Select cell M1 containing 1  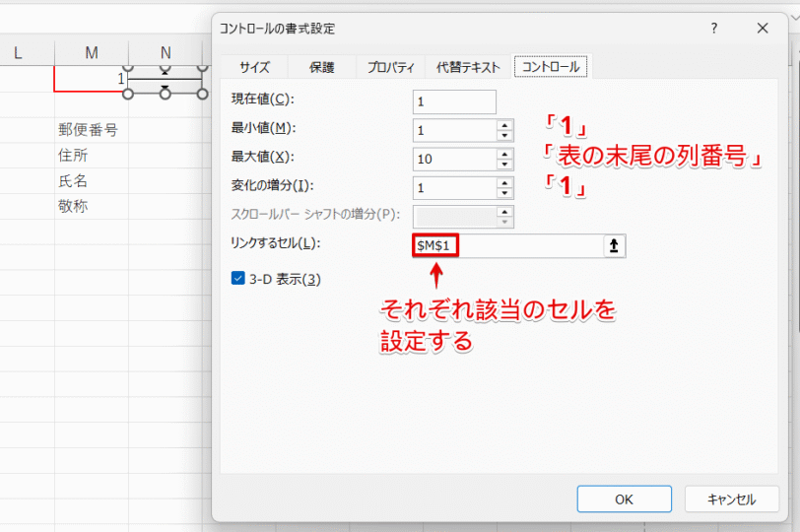click(x=91, y=79)
